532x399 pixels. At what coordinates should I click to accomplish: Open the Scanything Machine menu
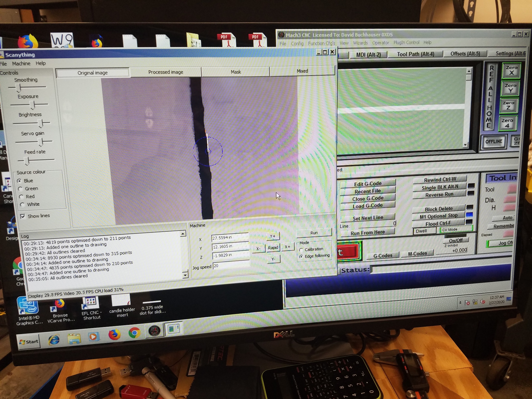pos(21,64)
